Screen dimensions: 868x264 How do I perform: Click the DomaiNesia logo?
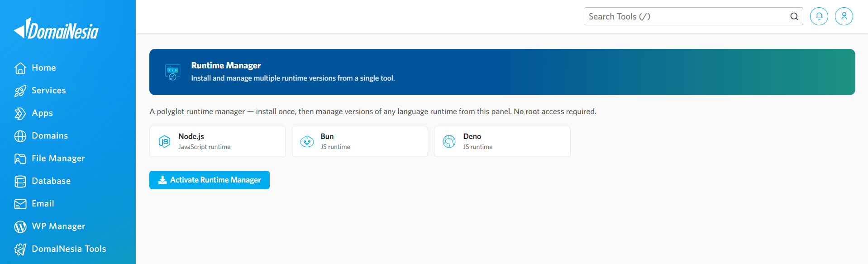pos(56,29)
